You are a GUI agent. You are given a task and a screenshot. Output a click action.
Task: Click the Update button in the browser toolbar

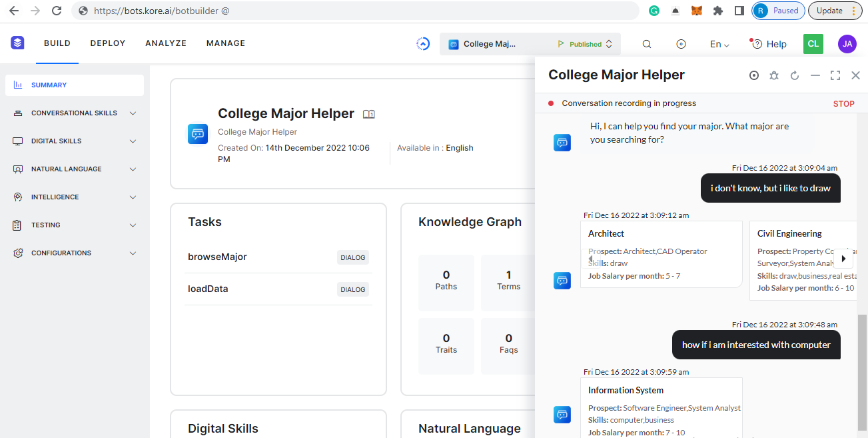[828, 11]
